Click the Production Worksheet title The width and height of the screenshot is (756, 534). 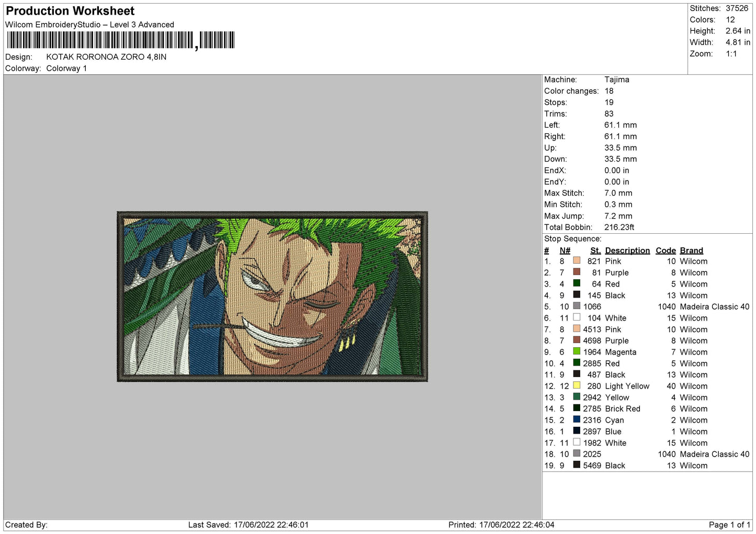point(70,11)
